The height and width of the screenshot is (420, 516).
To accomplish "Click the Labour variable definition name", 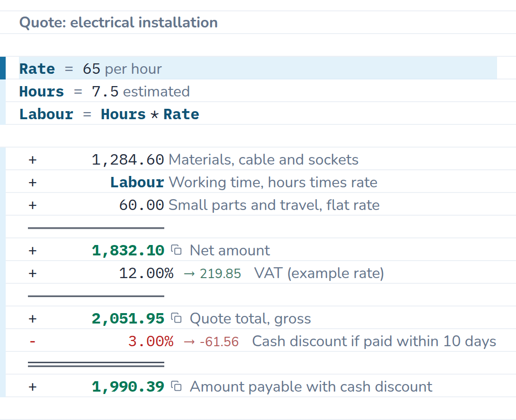I will point(46,114).
